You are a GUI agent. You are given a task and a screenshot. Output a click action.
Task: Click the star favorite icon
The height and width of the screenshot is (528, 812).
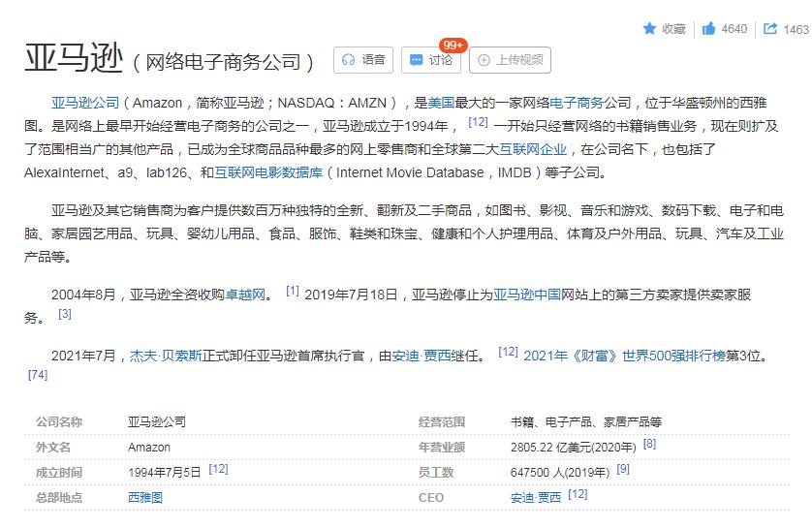click(649, 28)
